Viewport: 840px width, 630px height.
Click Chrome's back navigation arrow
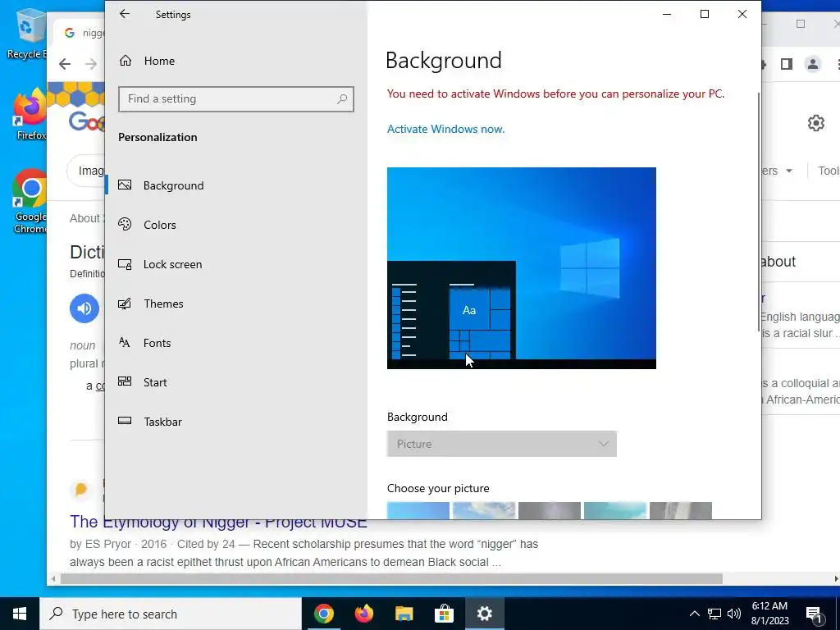pyautogui.click(x=65, y=64)
